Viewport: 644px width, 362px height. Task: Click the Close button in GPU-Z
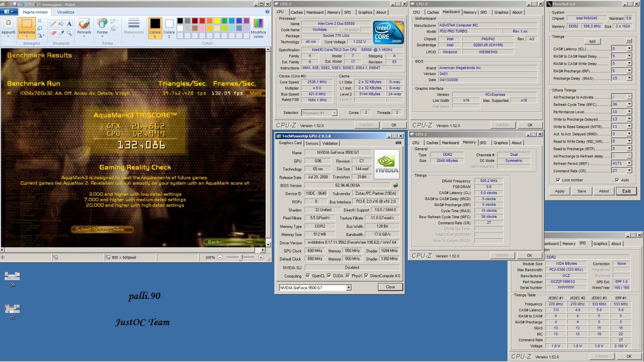(x=390, y=287)
